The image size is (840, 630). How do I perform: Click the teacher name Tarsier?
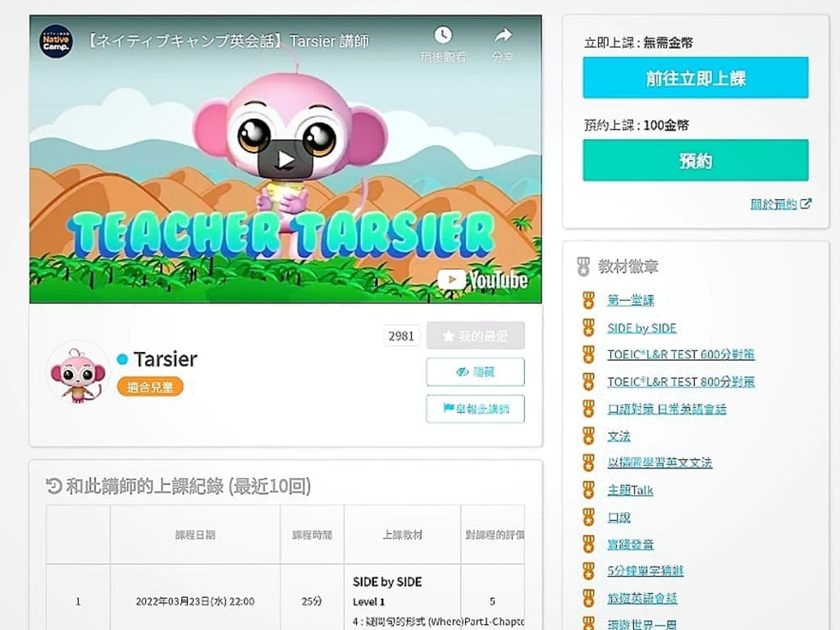[x=165, y=359]
